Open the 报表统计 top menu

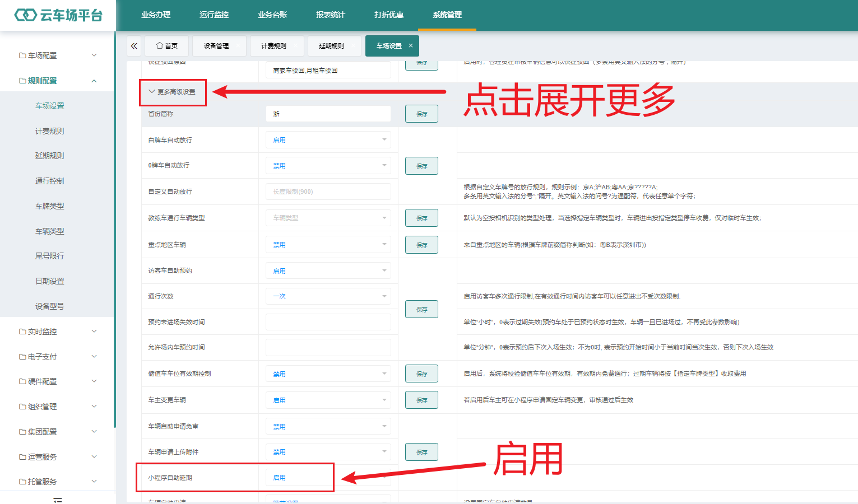331,15
